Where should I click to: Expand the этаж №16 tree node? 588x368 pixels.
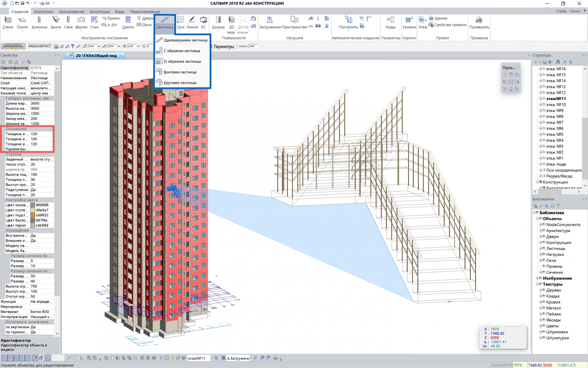pos(540,69)
